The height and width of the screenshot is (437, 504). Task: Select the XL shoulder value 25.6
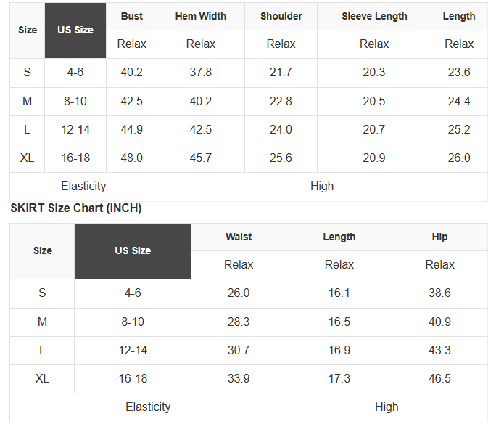281,158
